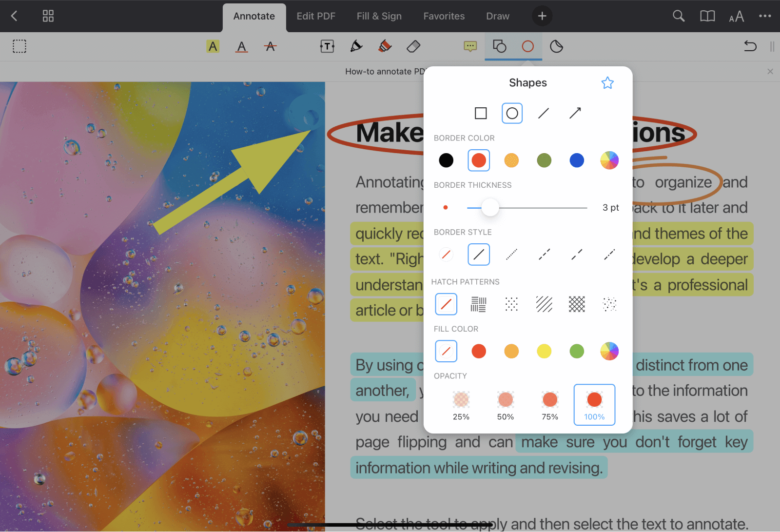The image size is (780, 532).
Task: Open the page thumbnails grid view
Action: pos(48,16)
